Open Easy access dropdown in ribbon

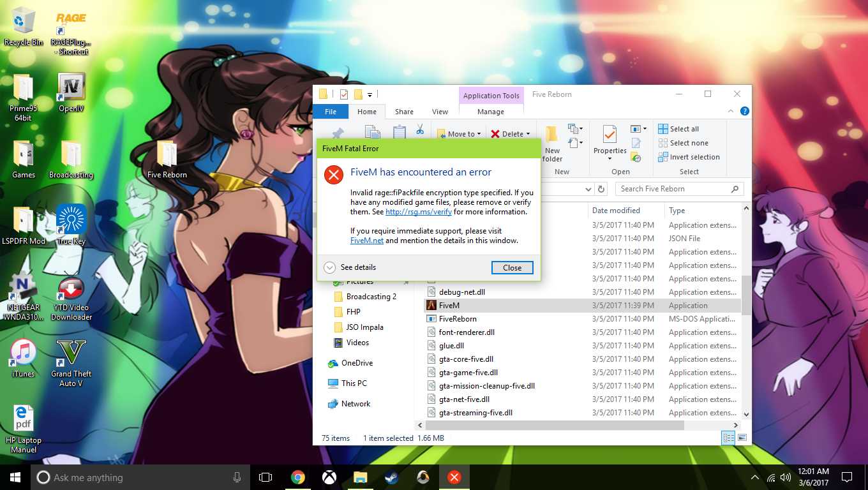click(575, 143)
